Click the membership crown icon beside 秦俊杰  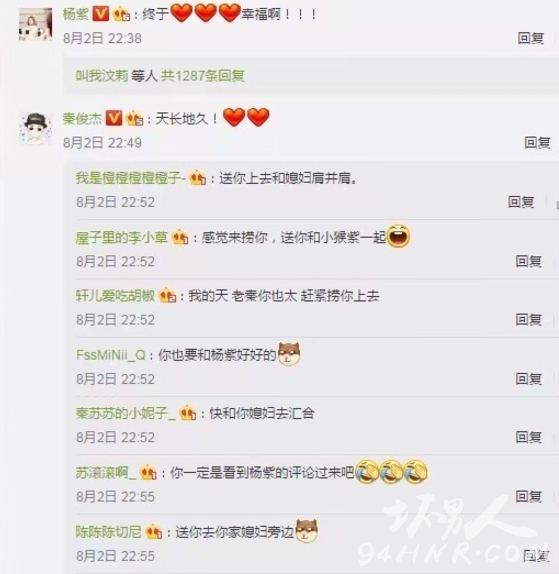coord(134,119)
